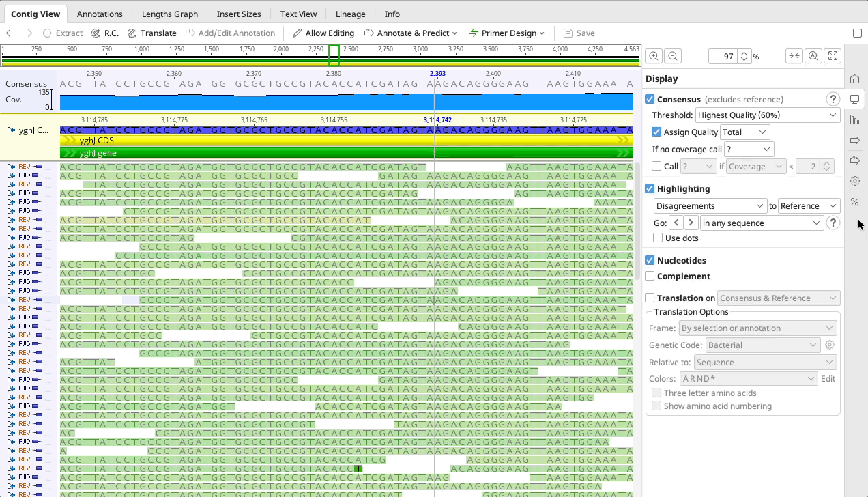
Task: Check the Use dots option
Action: 658,238
